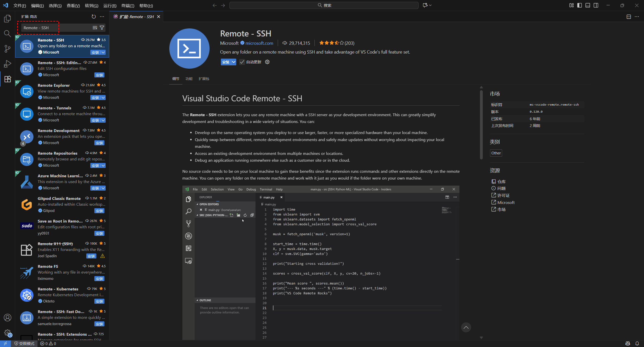The image size is (644, 347).
Task: Refresh the extensions marketplace list
Action: [94, 17]
